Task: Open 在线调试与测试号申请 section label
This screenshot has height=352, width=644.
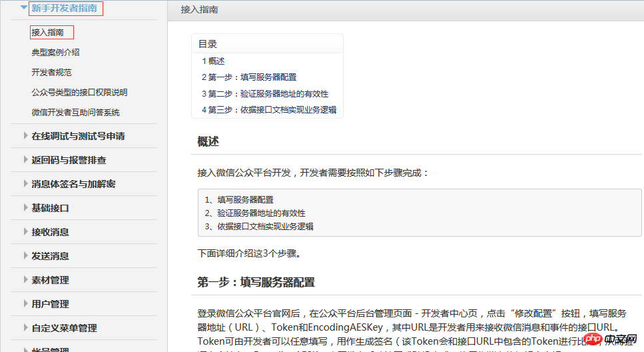Action: click(78, 136)
